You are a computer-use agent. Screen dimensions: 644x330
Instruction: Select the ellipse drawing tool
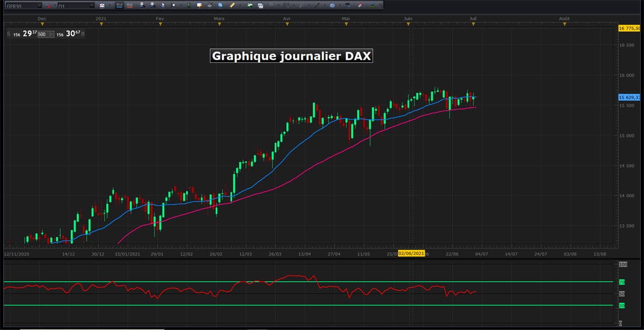click(x=332, y=5)
